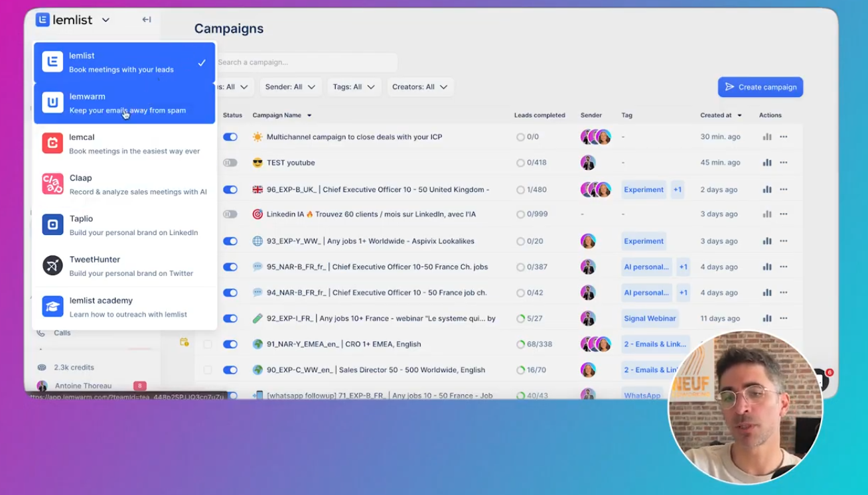Open lemlist academy entry
The width and height of the screenshot is (868, 495).
[125, 307]
